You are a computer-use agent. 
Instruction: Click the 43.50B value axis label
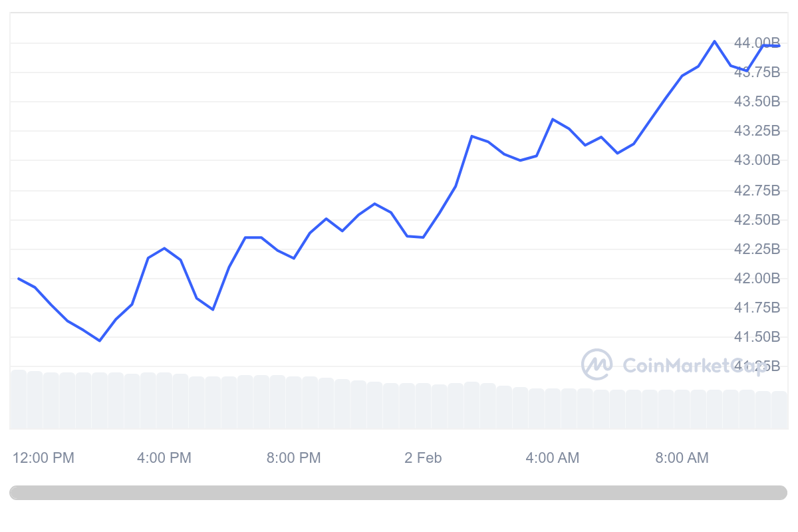757,102
